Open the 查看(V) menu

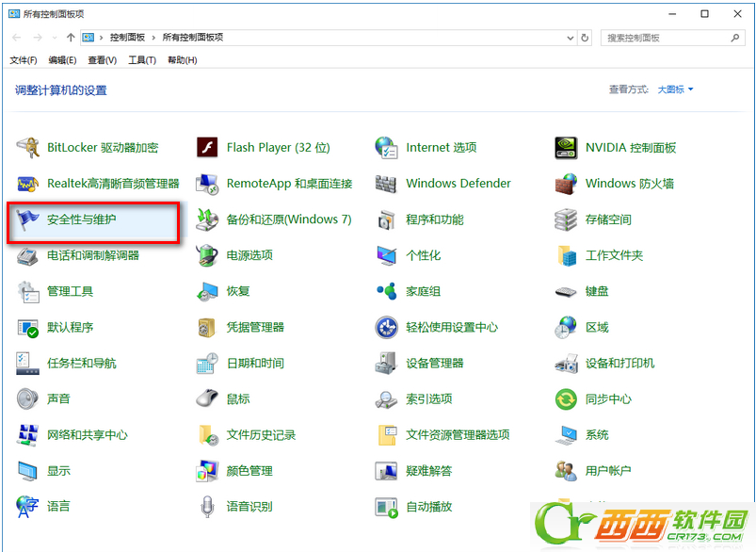coord(103,60)
